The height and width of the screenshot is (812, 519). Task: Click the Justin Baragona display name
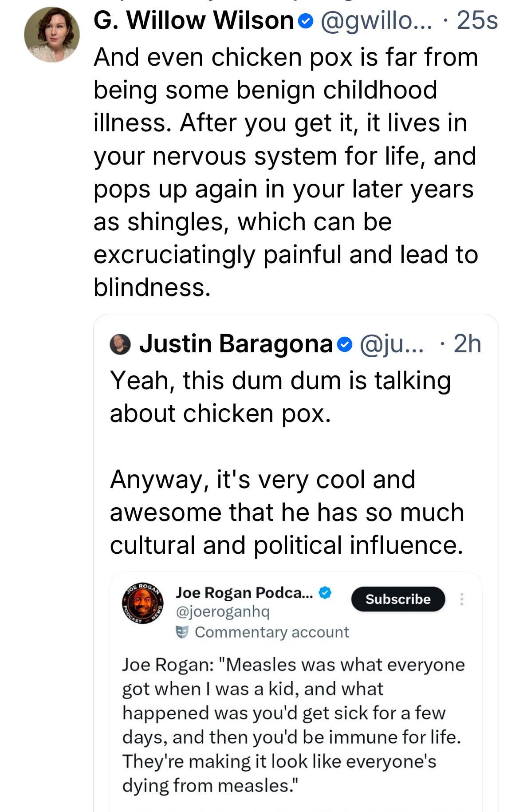pyautogui.click(x=236, y=344)
